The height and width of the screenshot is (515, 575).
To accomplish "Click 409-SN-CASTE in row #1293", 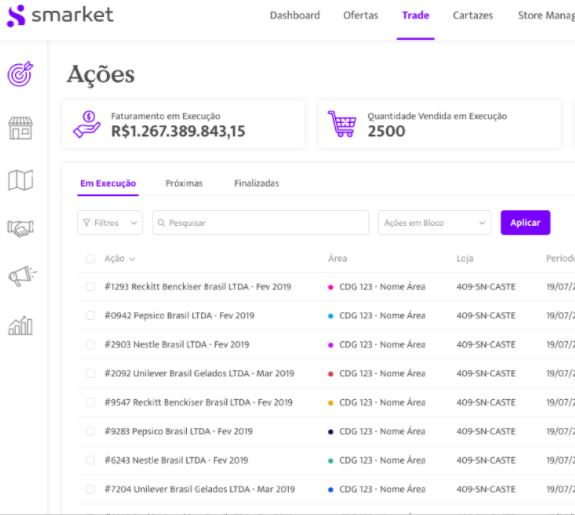I will click(486, 287).
